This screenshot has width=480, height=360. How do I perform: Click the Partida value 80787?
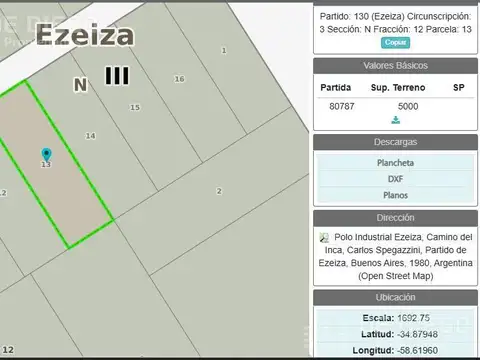pos(342,106)
